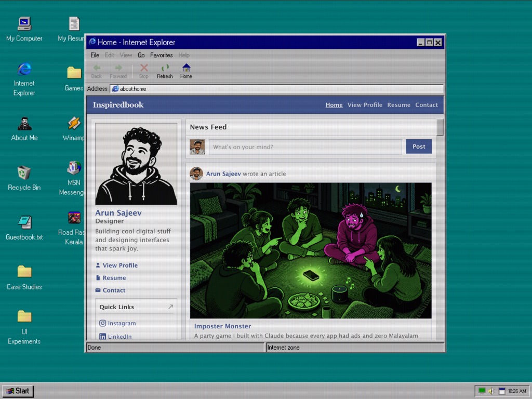Click the Done status bar text
532x399 pixels.
[x=94, y=348]
